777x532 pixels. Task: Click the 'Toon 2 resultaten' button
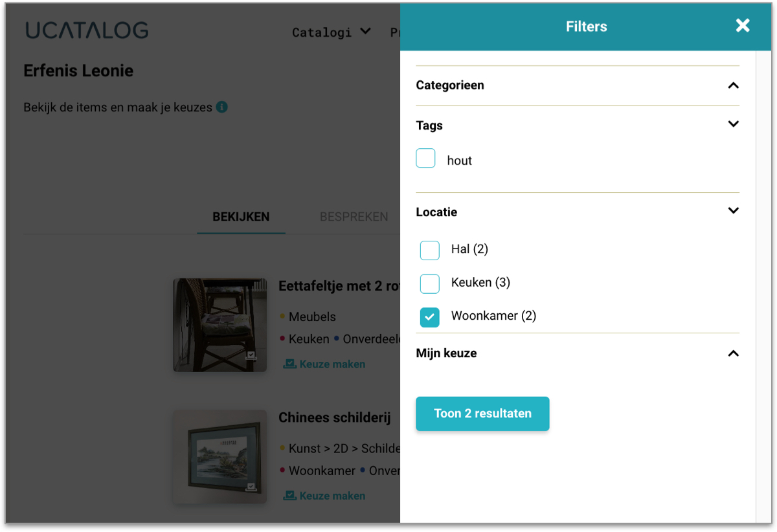pos(482,414)
